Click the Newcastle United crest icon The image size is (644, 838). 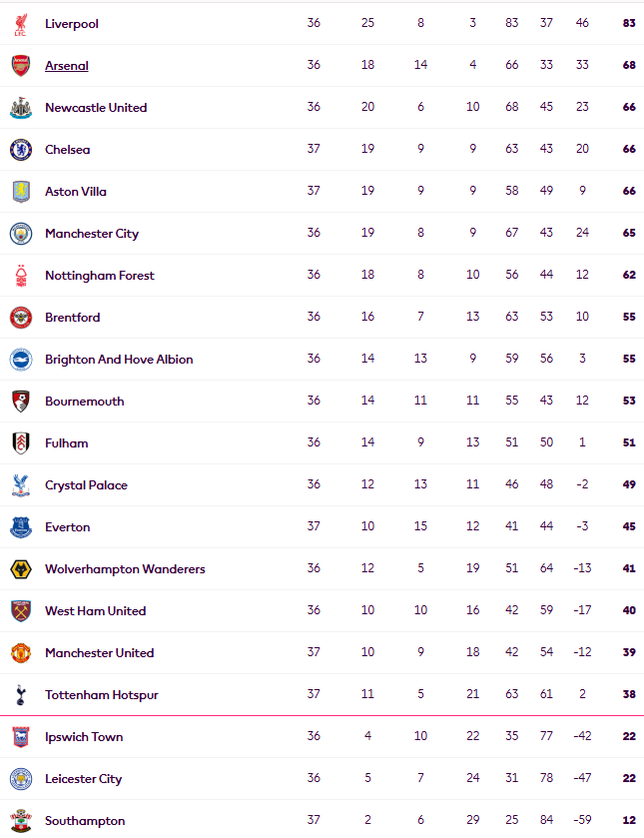coord(20,108)
